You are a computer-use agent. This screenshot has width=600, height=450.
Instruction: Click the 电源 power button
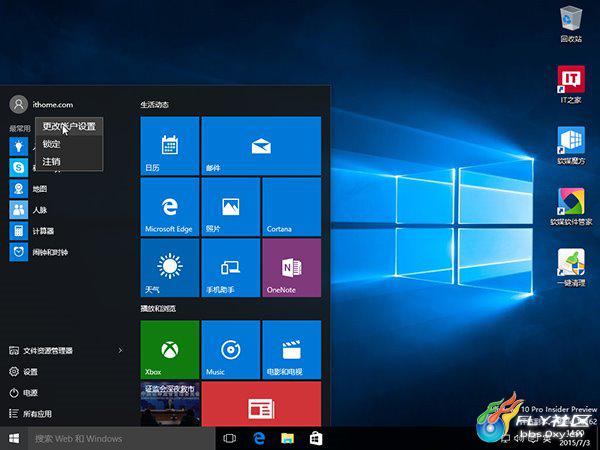(31, 393)
